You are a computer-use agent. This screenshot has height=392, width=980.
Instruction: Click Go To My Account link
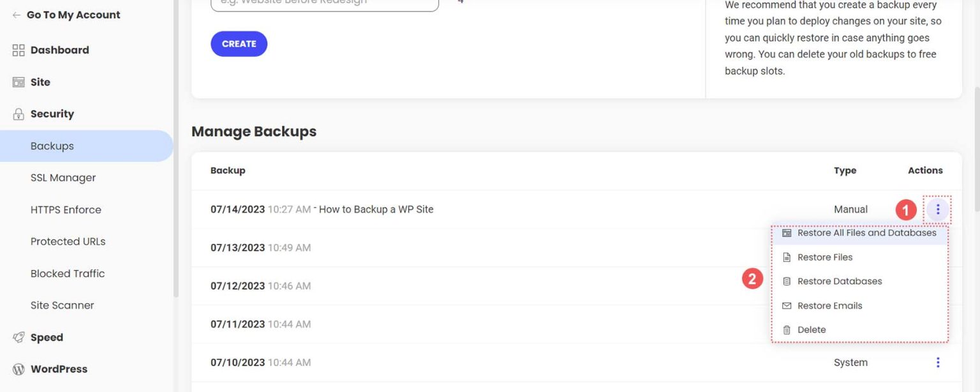pyautogui.click(x=73, y=15)
